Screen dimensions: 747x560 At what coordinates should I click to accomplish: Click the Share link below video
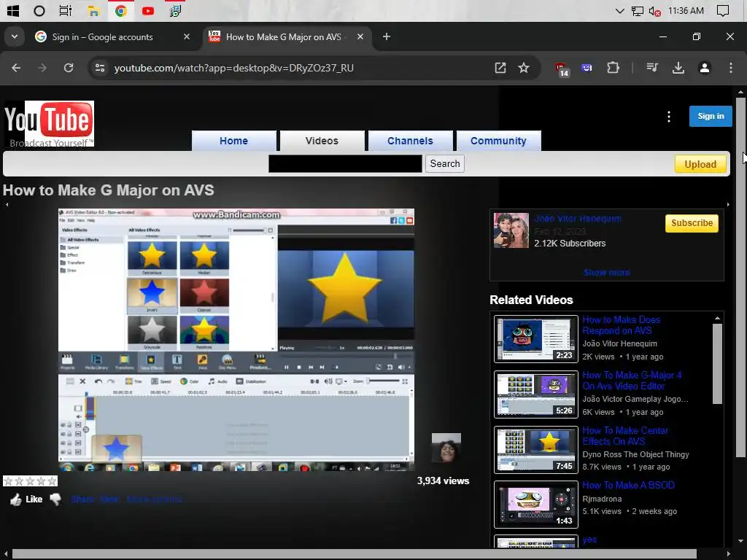click(x=82, y=499)
